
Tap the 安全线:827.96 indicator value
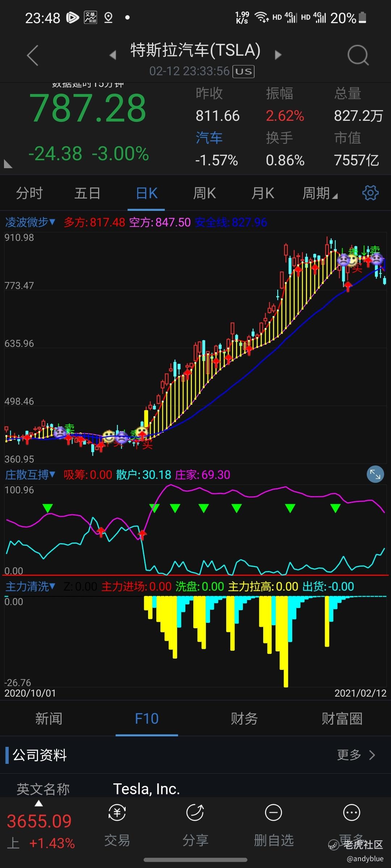[231, 222]
